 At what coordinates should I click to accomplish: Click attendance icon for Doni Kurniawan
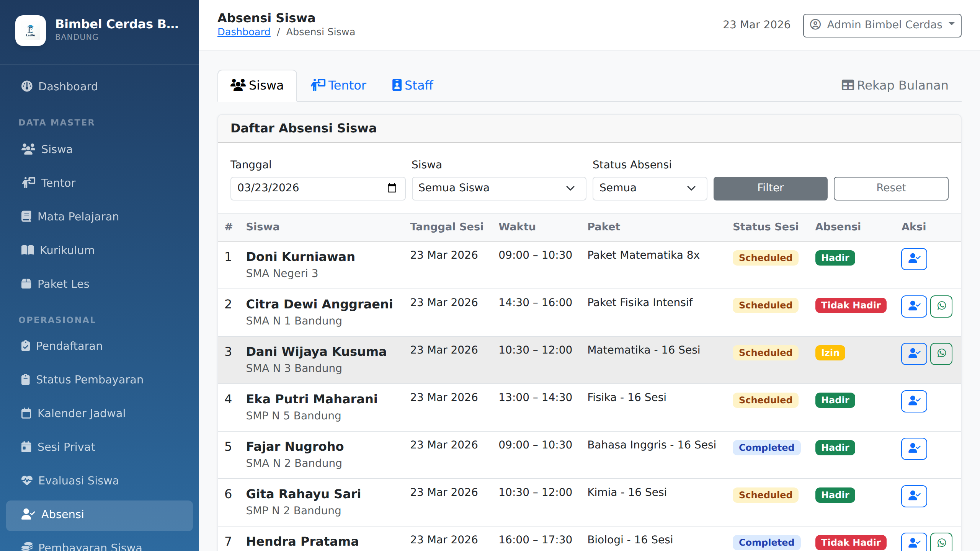point(914,259)
